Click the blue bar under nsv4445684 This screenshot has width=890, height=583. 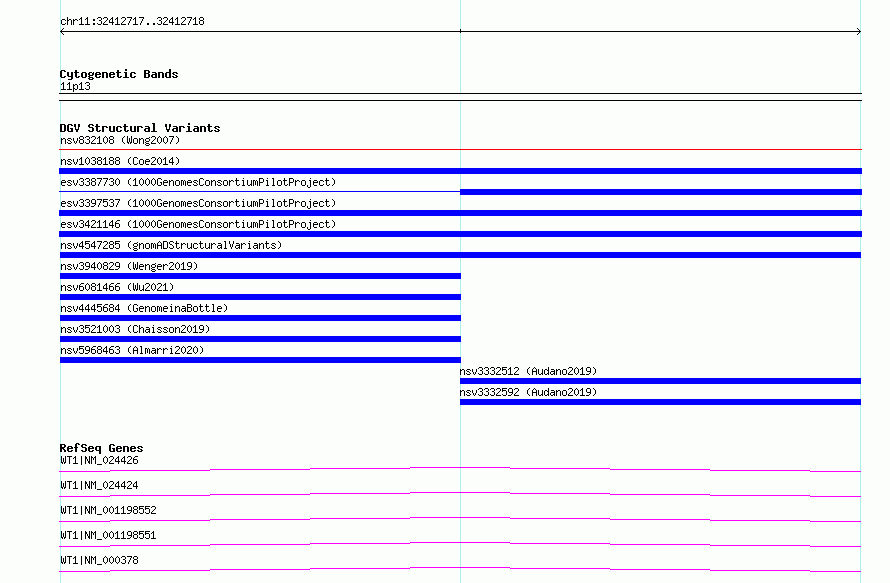(x=260, y=318)
